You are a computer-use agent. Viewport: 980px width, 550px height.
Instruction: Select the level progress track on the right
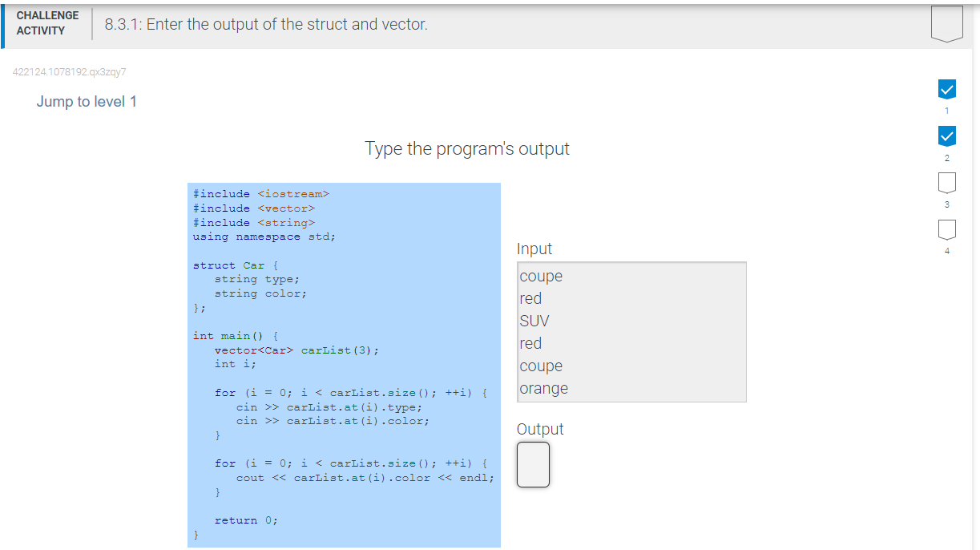pos(946,160)
